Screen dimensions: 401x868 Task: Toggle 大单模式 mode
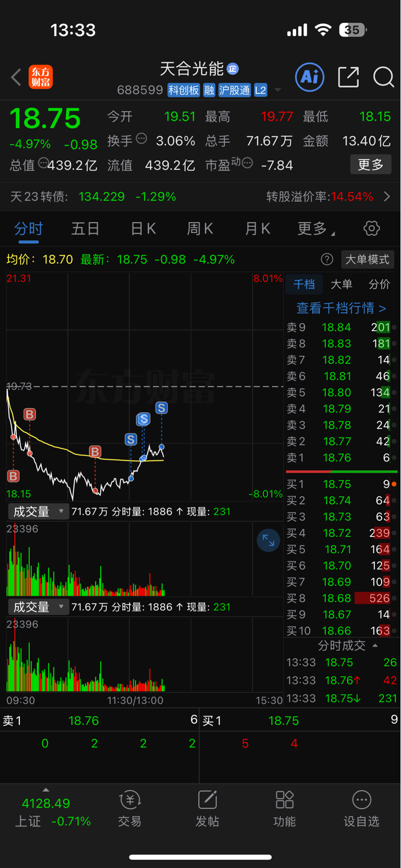(367, 259)
